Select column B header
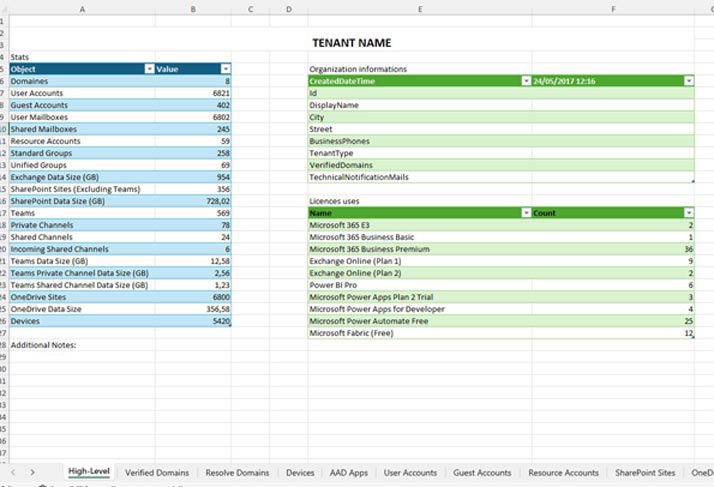Screen dimensions: 714x487 pos(193,9)
